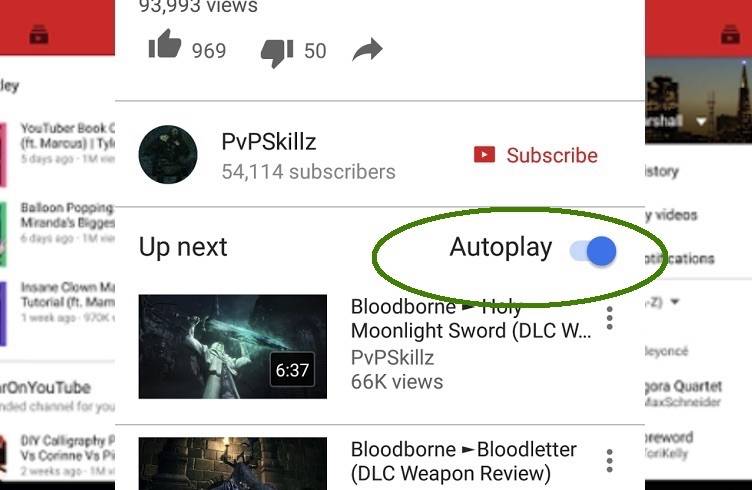Subscribe to PvPSkillz channel
The height and width of the screenshot is (490, 752).
click(x=536, y=155)
